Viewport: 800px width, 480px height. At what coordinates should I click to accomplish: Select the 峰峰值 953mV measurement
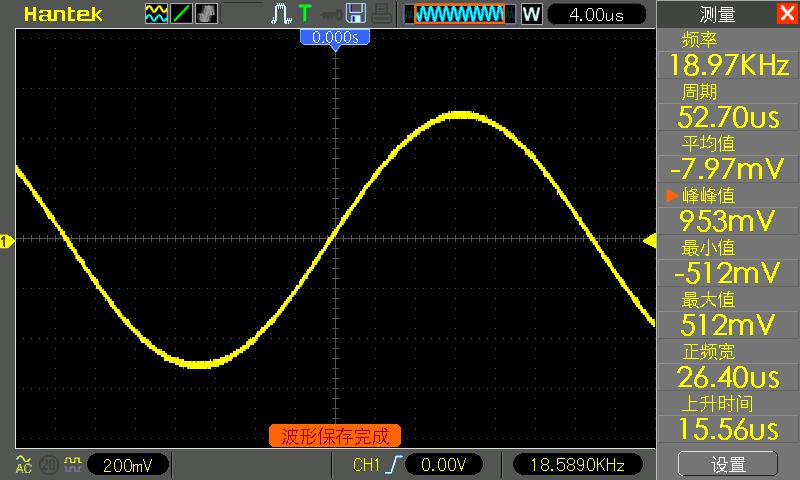coord(728,211)
